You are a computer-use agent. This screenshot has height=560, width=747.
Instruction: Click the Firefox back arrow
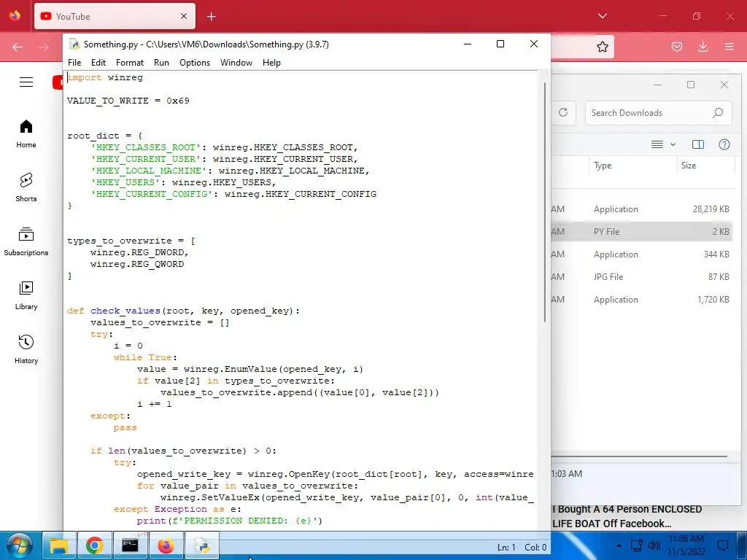(x=18, y=47)
